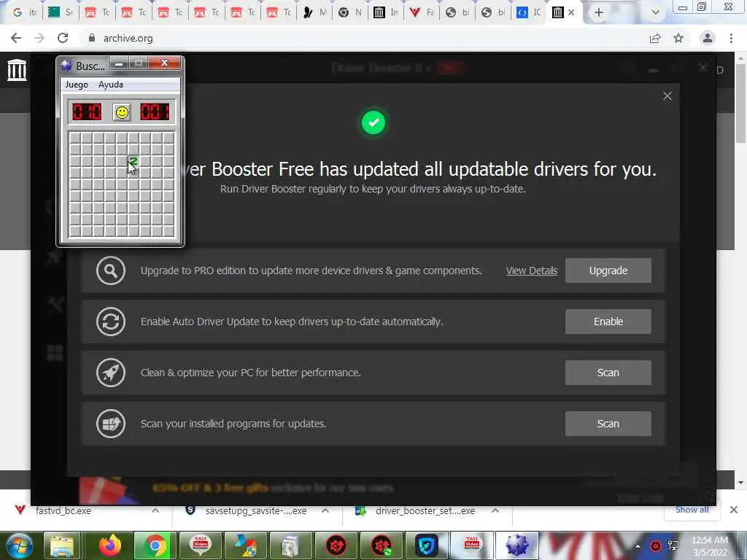The image size is (747, 560).
Task: Click the software updater icon beside installed programs
Action: tap(111, 424)
